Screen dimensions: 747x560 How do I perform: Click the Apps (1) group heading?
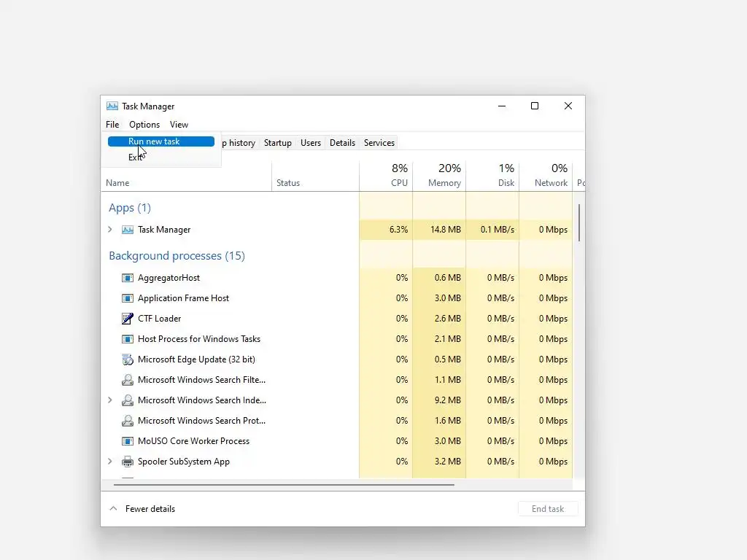pos(130,208)
